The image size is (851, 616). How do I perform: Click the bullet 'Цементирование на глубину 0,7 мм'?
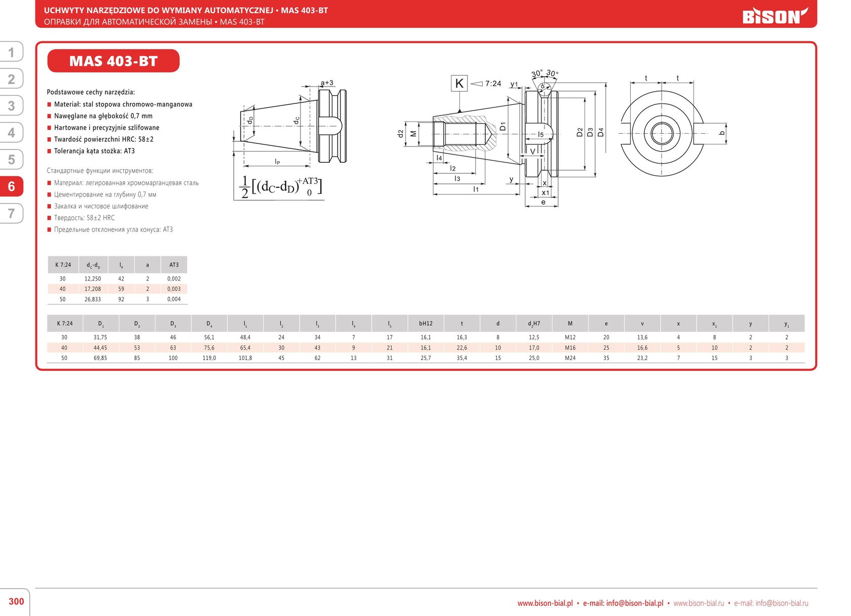point(105,195)
